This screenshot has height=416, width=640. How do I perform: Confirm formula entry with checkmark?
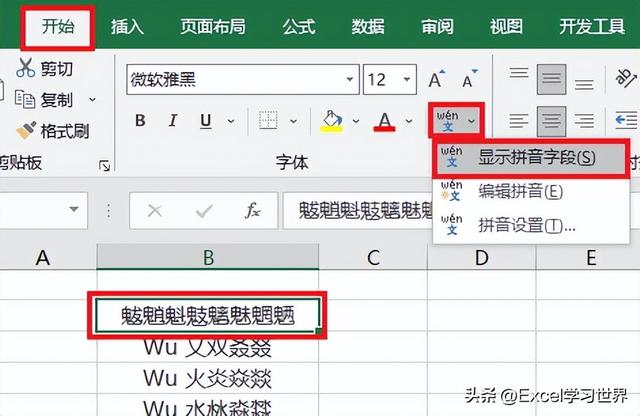click(204, 211)
